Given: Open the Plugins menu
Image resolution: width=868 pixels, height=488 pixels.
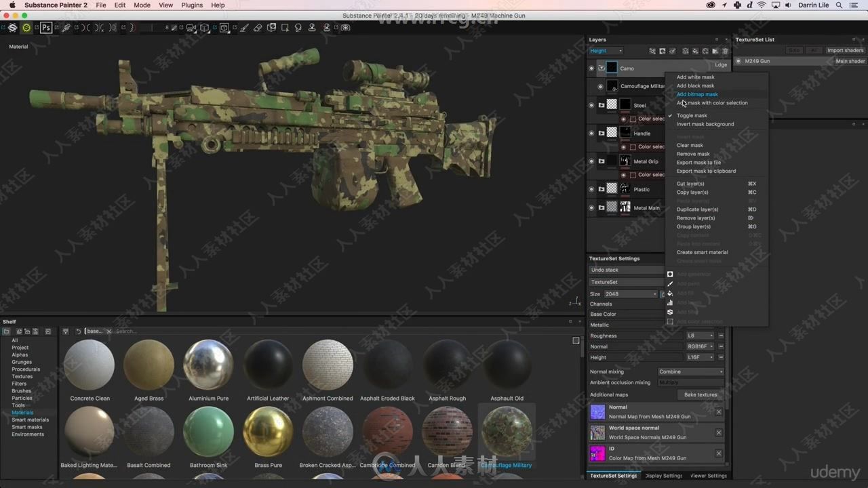Looking at the screenshot, I should [192, 5].
